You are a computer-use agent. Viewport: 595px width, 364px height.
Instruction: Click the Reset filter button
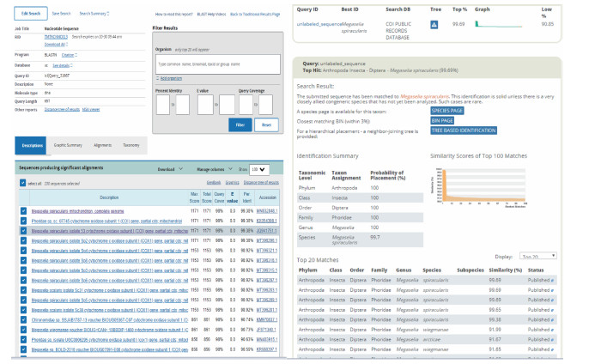coord(267,124)
